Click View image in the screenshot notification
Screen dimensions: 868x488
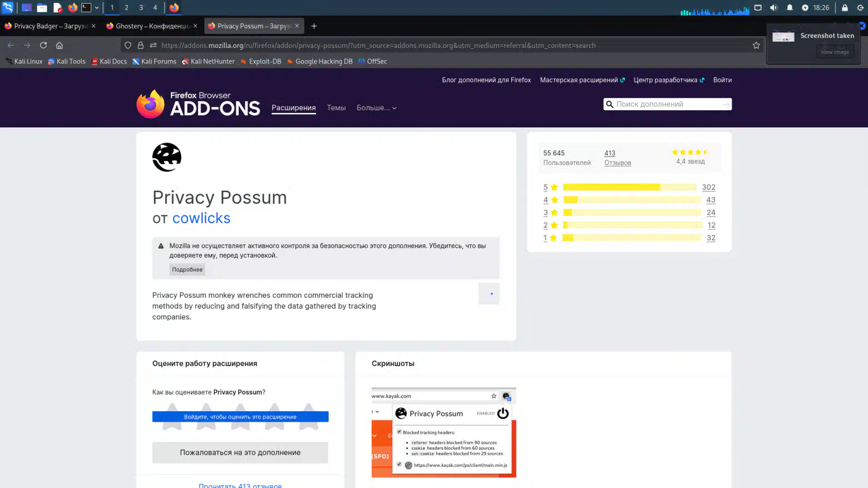(x=835, y=52)
